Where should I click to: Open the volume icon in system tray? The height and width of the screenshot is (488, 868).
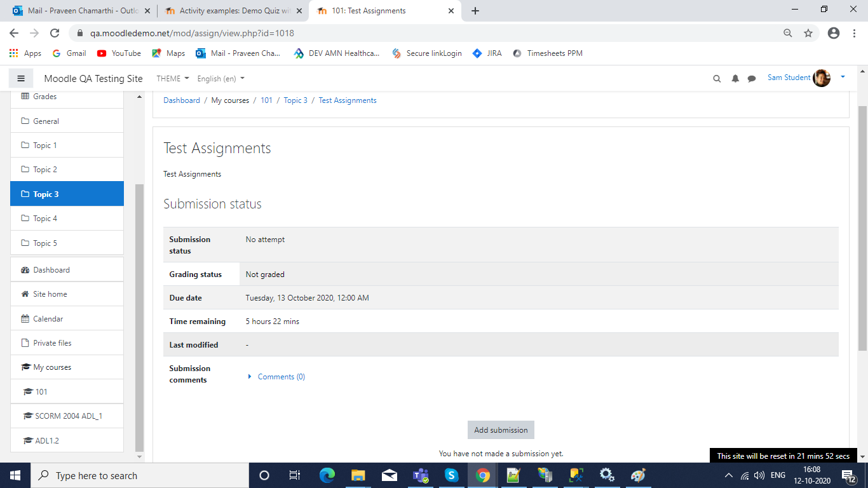pos(759,475)
